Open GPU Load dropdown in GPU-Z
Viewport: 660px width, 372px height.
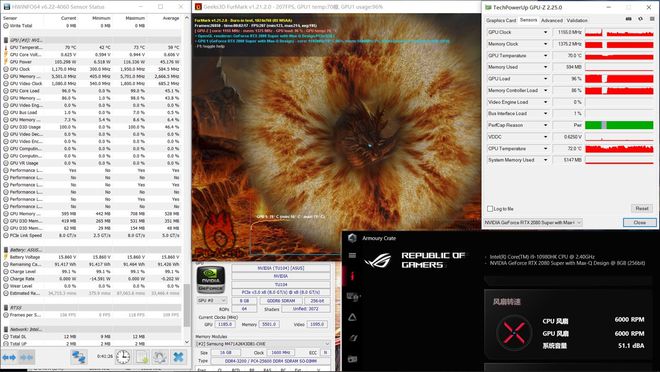click(545, 79)
